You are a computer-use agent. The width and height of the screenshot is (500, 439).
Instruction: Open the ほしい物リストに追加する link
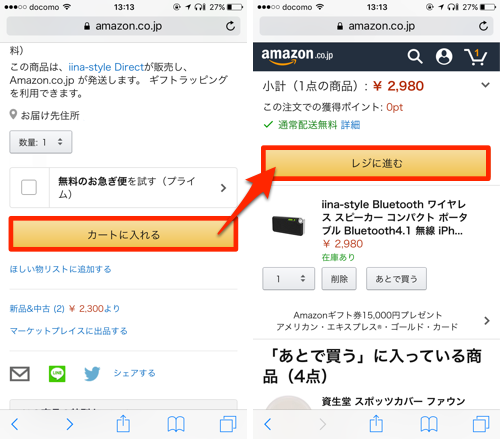pos(60,269)
